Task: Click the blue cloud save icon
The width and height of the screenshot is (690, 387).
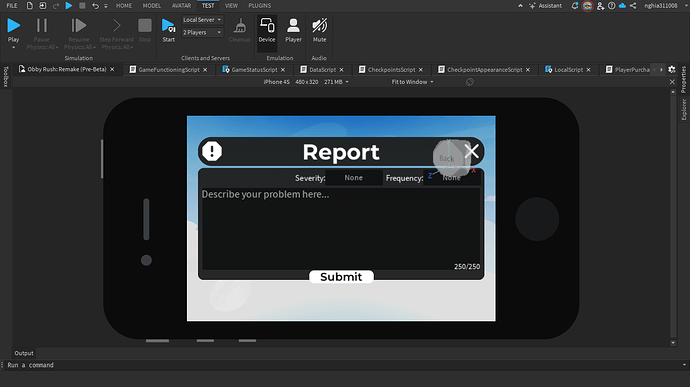Action: (x=622, y=6)
